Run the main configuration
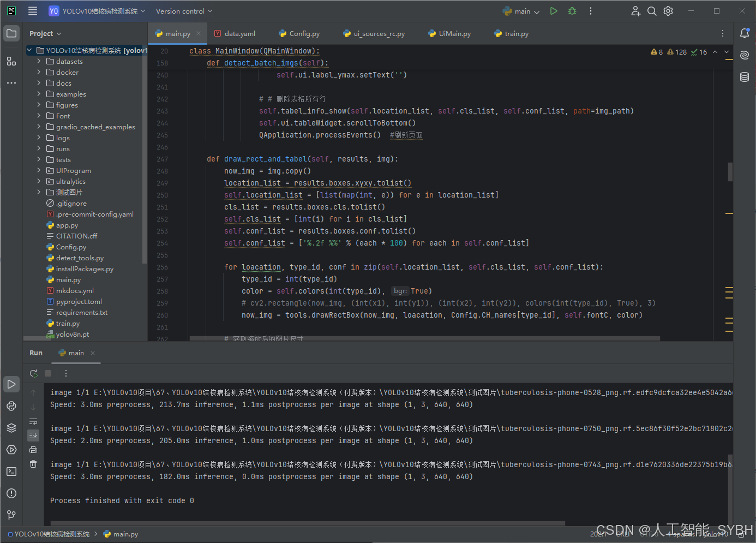 point(554,11)
